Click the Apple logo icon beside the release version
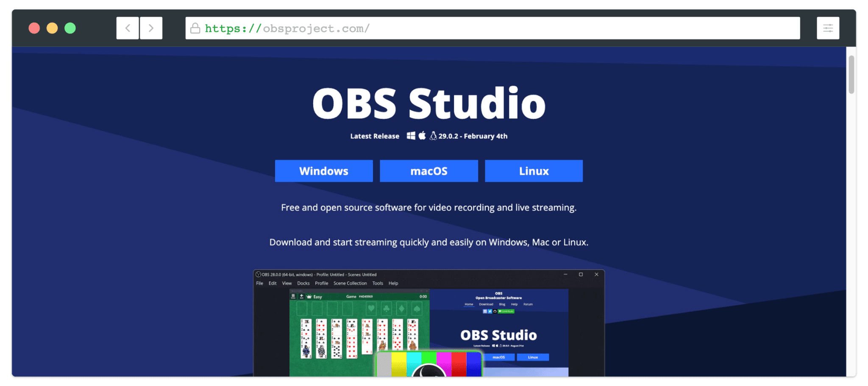Viewport: 868px width, 386px height. coord(423,136)
